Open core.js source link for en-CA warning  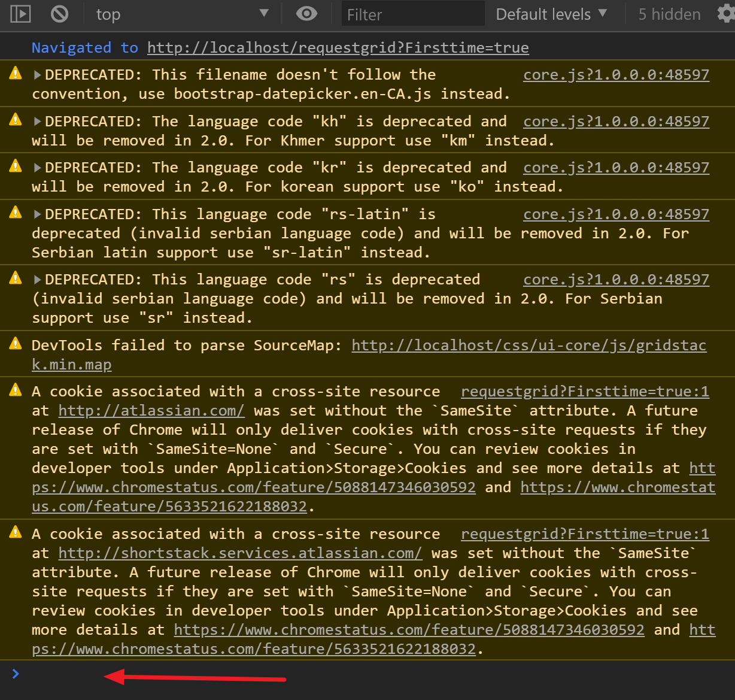pyautogui.click(x=616, y=75)
